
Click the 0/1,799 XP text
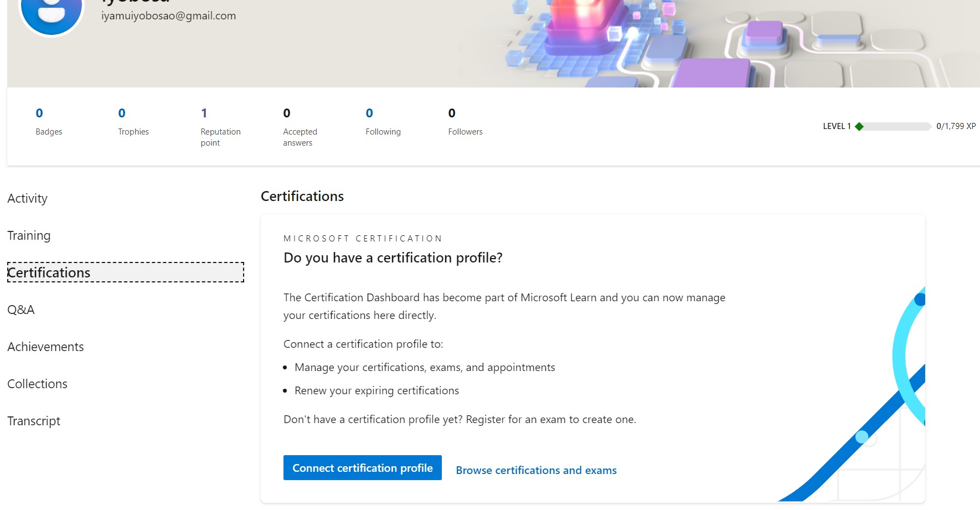tap(956, 126)
